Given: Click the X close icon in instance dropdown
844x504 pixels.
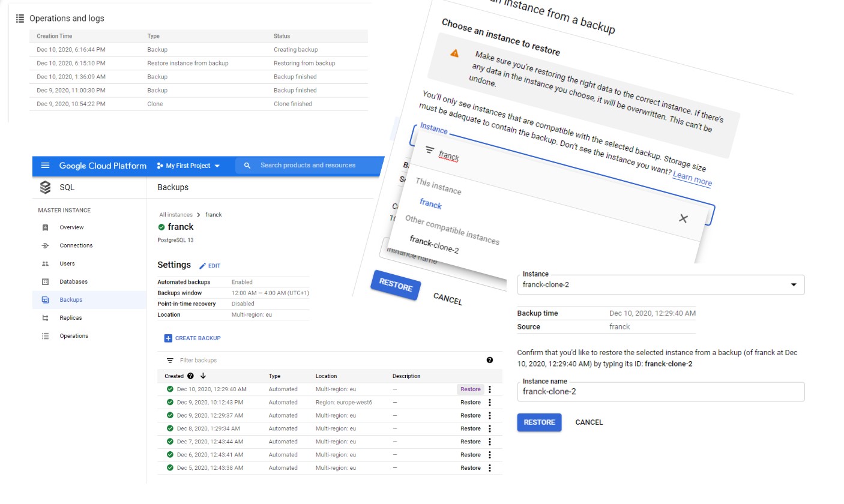Looking at the screenshot, I should 683,218.
